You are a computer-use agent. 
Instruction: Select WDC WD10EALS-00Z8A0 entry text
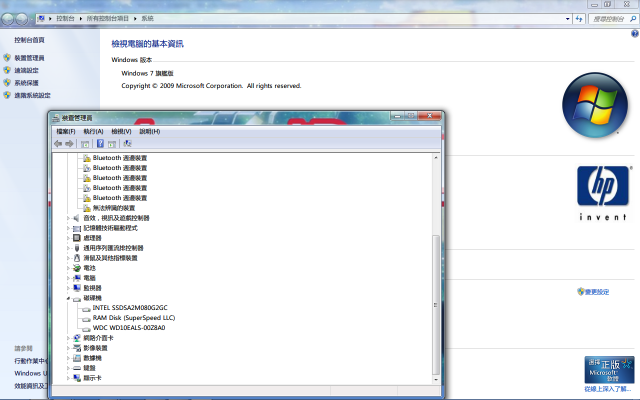tap(129, 328)
